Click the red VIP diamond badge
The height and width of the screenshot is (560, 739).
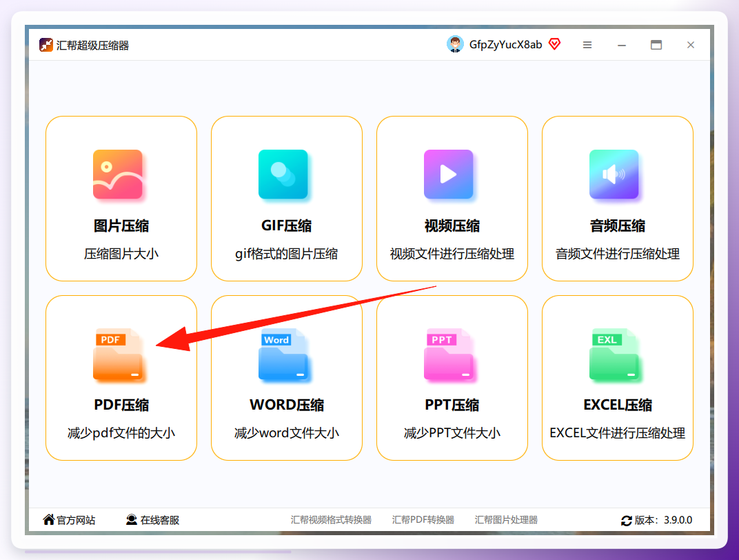tap(555, 44)
